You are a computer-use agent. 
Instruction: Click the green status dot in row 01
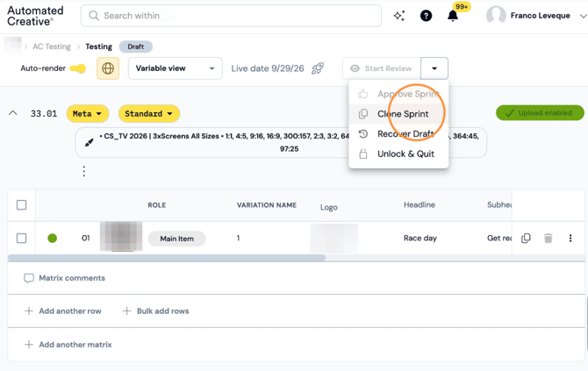[x=53, y=238]
